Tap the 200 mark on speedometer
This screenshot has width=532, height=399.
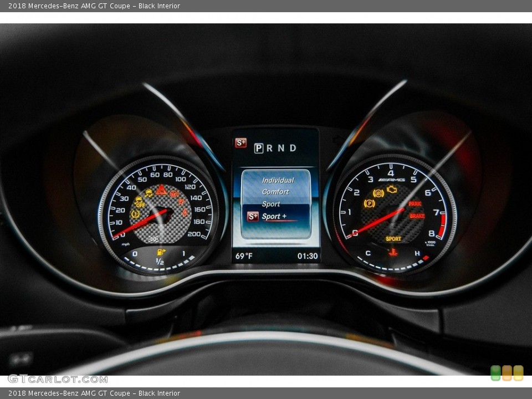(x=194, y=234)
